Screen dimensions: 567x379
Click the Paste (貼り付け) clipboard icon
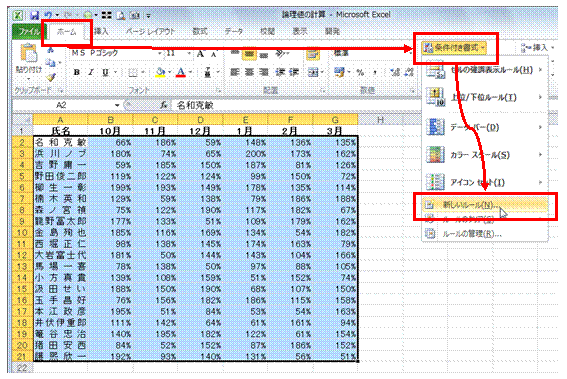click(x=29, y=54)
